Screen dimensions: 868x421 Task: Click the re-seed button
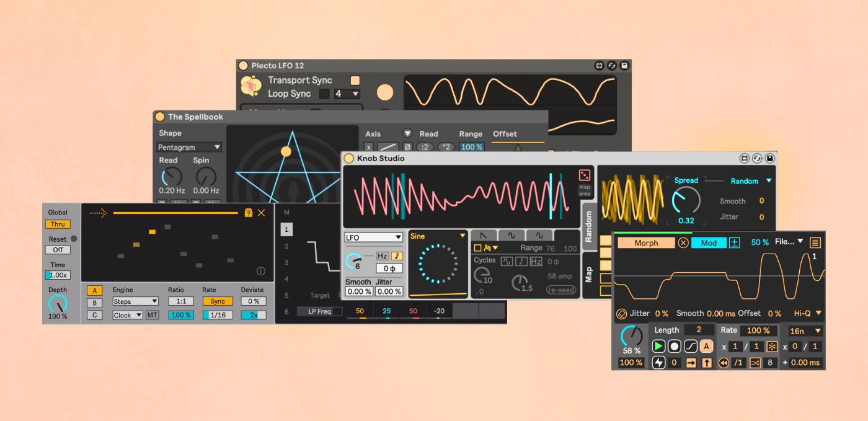coord(561,290)
